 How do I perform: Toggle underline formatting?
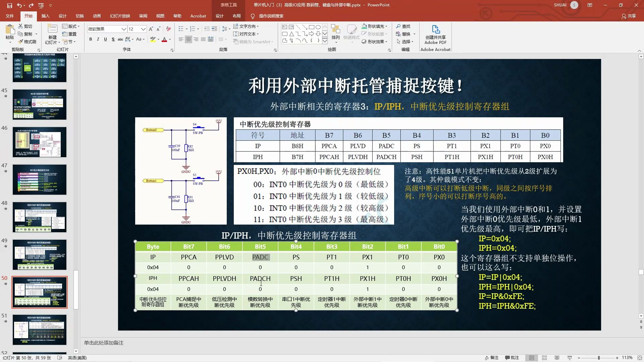click(x=105, y=39)
